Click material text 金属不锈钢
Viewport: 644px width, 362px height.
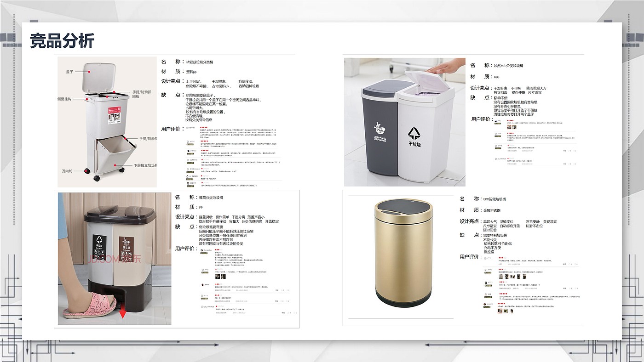[492, 210]
